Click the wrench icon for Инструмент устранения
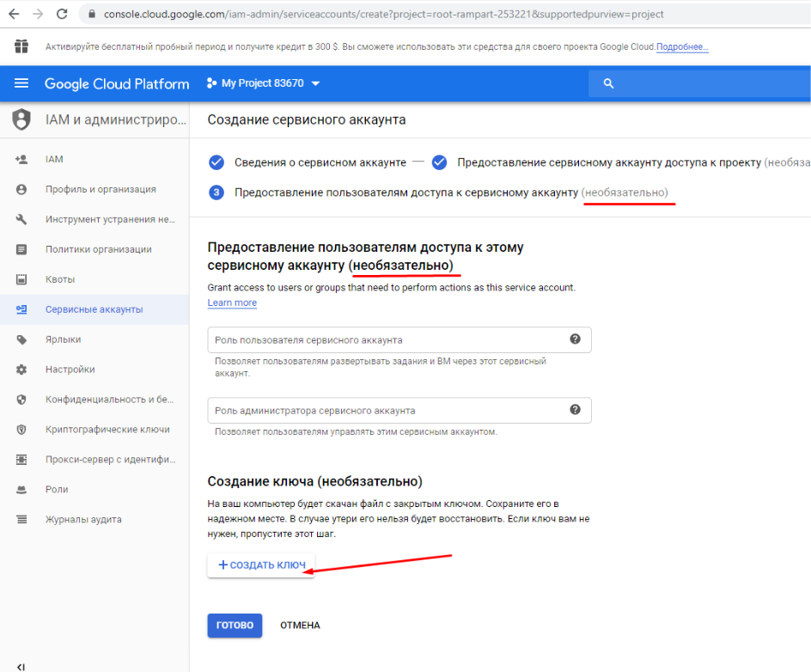This screenshot has height=672, width=811. [x=21, y=219]
